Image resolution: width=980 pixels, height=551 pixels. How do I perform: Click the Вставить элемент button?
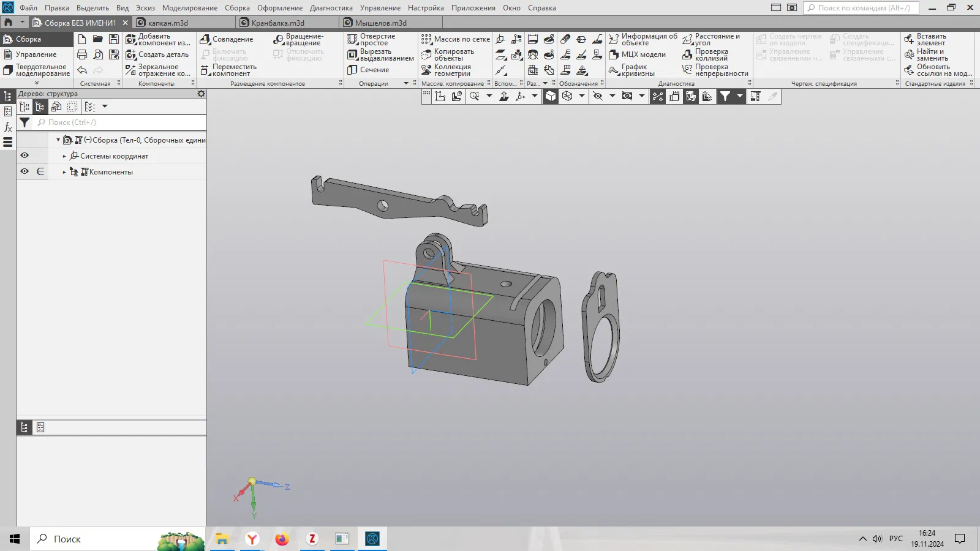(x=925, y=39)
